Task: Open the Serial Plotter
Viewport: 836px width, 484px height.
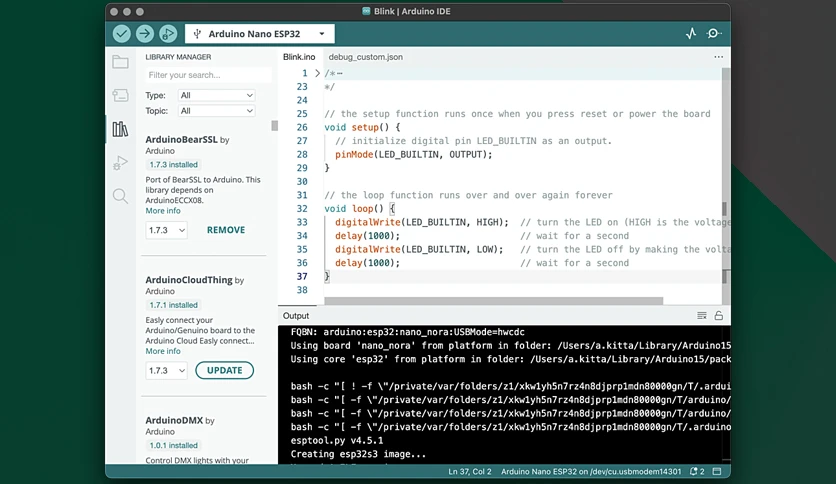Action: coord(691,34)
